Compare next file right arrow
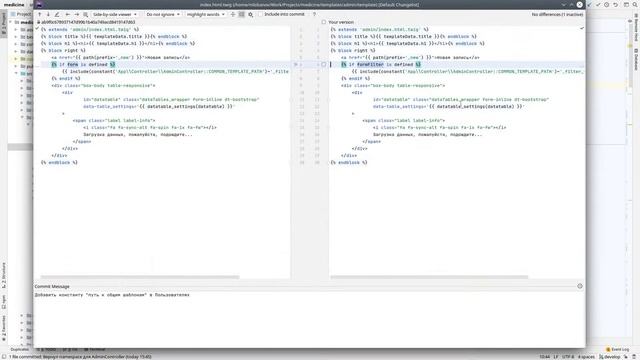 point(76,14)
